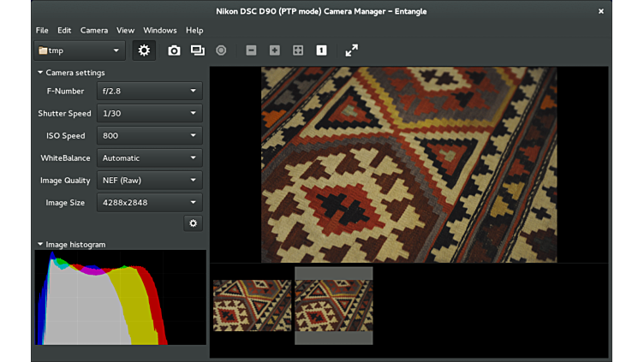Image resolution: width=644 pixels, height=362 pixels.
Task: Click the round record/stop icon
Action: 221,50
